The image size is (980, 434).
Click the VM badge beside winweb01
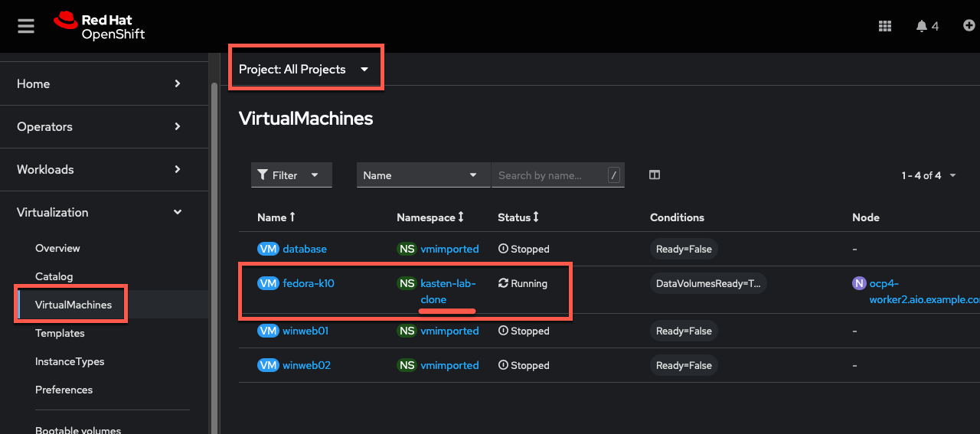pos(268,331)
